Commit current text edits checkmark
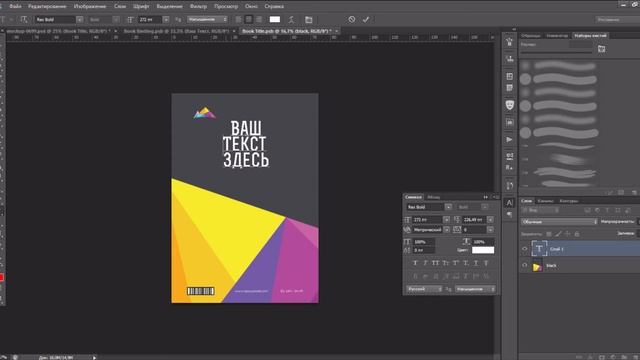 (366, 19)
